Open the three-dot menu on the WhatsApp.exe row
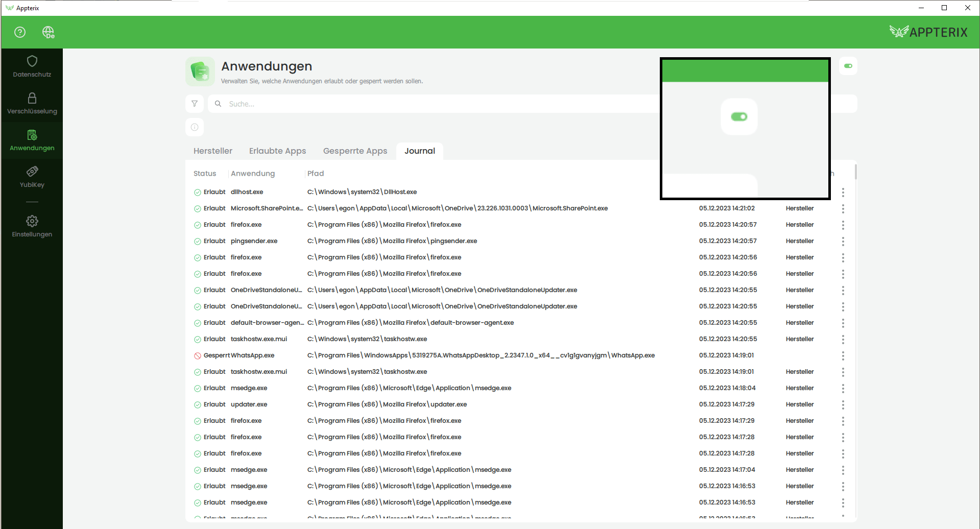This screenshot has width=980, height=529. (843, 355)
